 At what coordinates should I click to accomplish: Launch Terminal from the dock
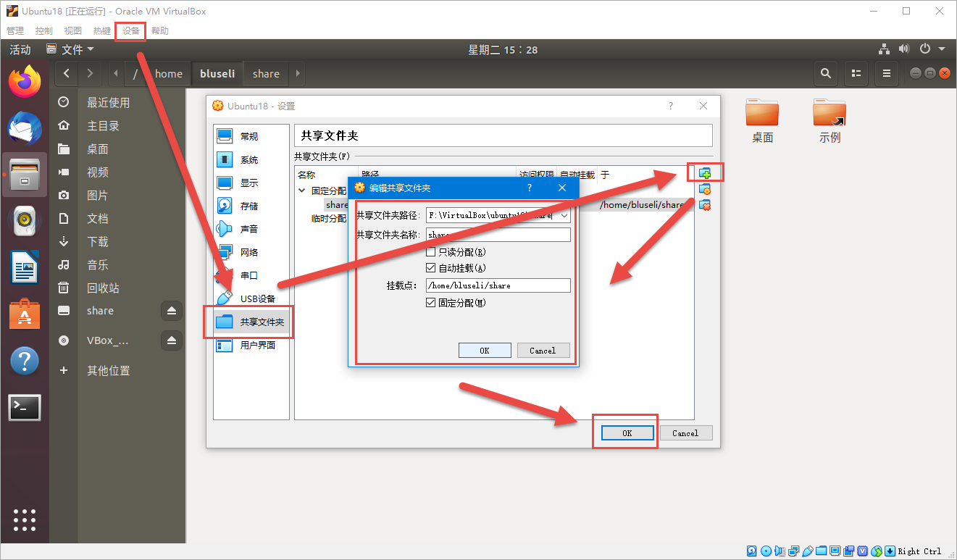click(x=25, y=408)
